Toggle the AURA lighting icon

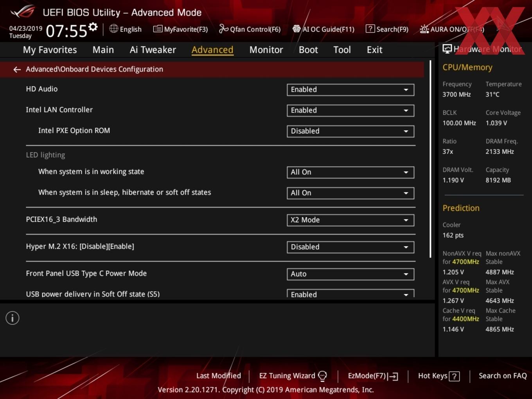(424, 29)
